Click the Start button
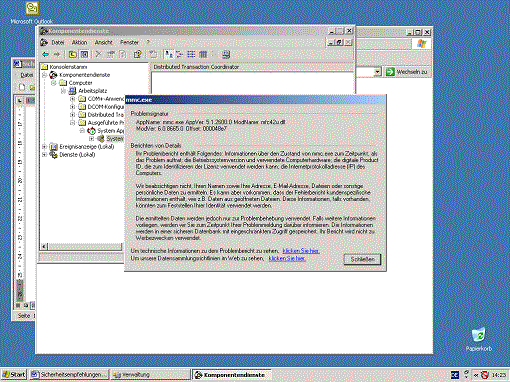Image resolution: width=510 pixels, height=382 pixels. 14,375
